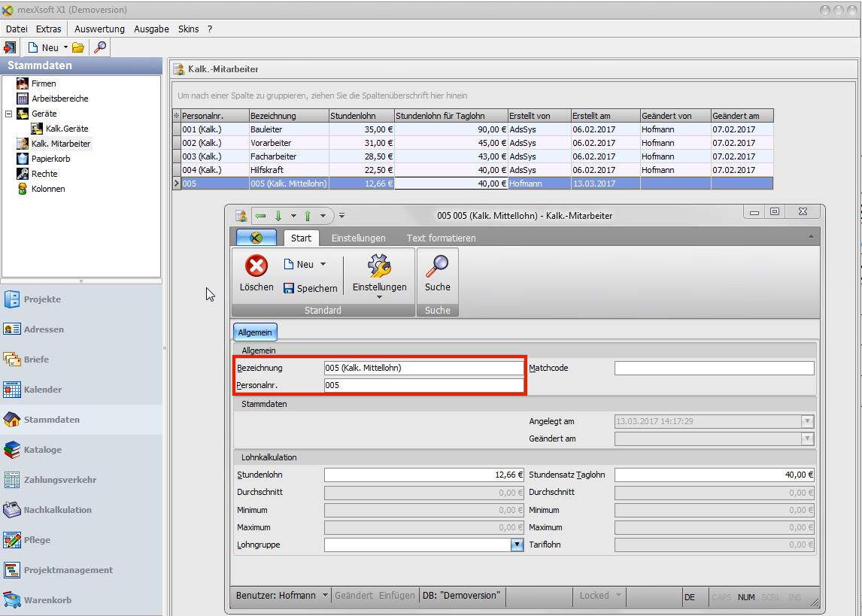Sort table by Personalnr. column header
Viewport: 862px width, 616px height.
[214, 116]
